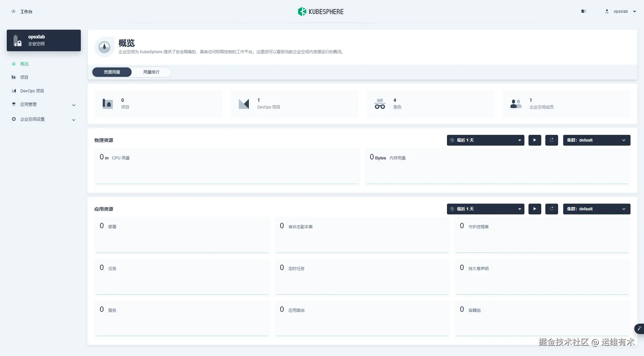644x356 pixels.
Task: Click the 企业空间成员 card label
Action: point(541,107)
